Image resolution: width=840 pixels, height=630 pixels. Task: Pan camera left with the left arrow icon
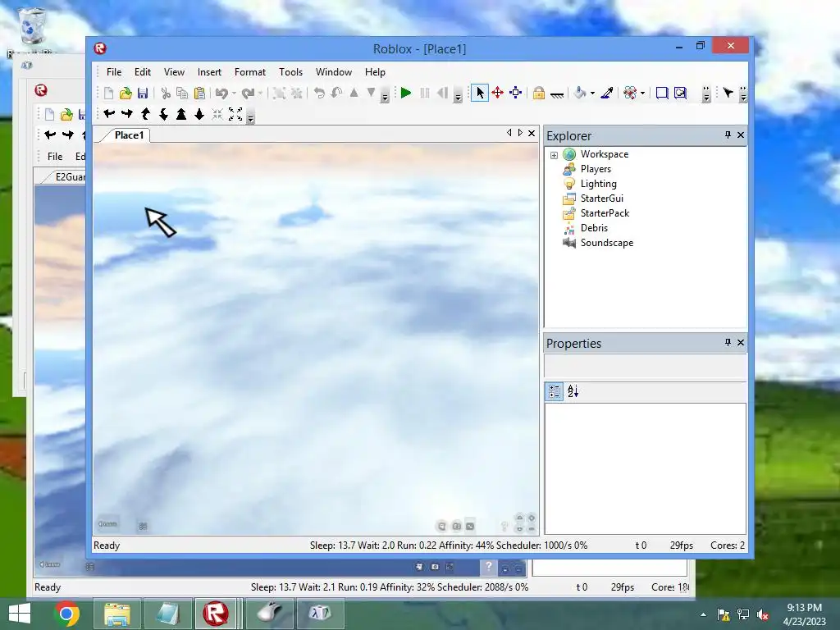click(x=109, y=113)
